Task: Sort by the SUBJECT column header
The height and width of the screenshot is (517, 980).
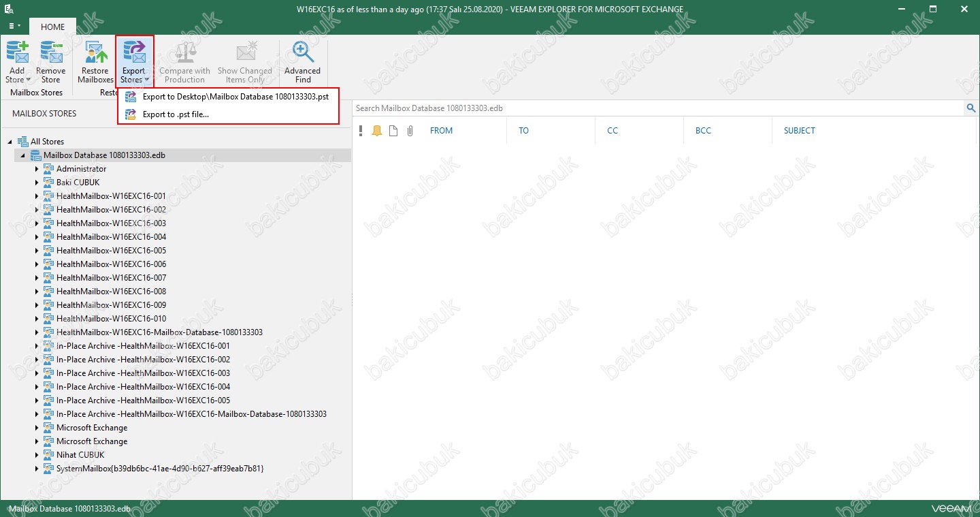Action: tap(799, 131)
